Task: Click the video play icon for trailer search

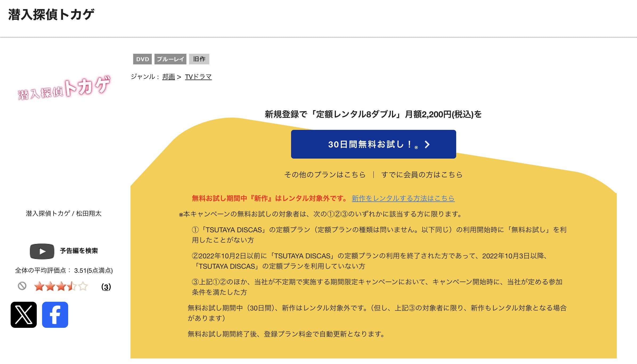Action: pyautogui.click(x=42, y=251)
